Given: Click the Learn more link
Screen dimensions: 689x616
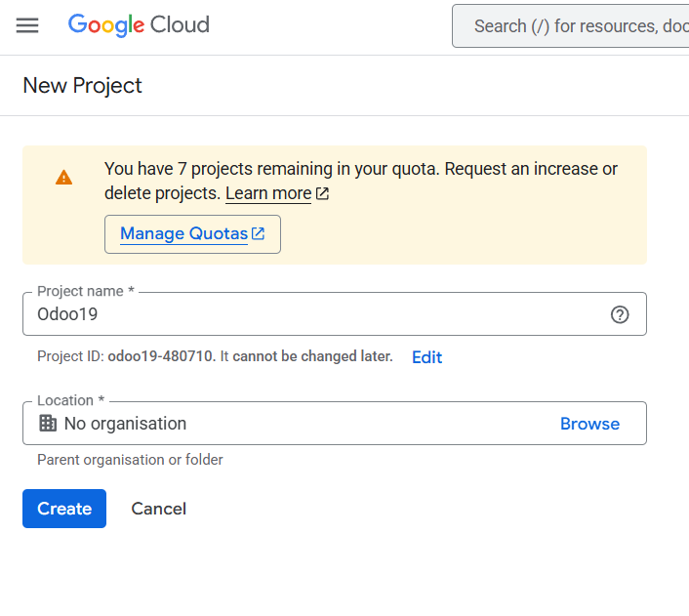Looking at the screenshot, I should (x=268, y=193).
